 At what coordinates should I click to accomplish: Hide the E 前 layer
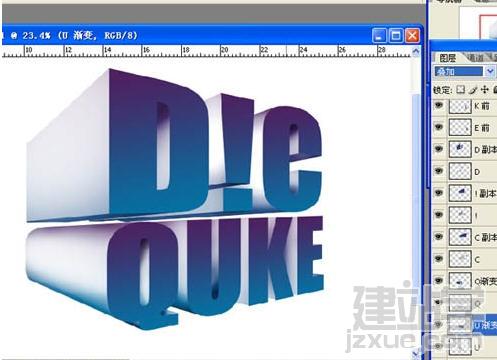(439, 127)
